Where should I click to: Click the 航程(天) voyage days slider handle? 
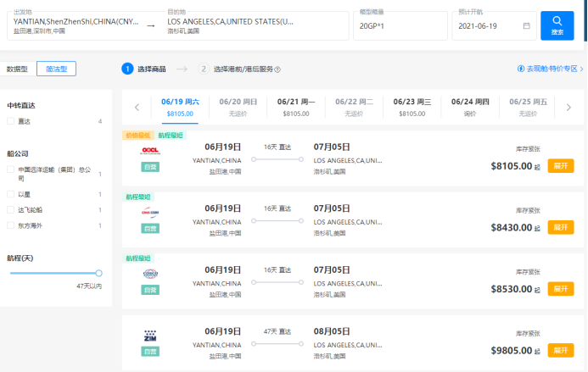tap(98, 273)
